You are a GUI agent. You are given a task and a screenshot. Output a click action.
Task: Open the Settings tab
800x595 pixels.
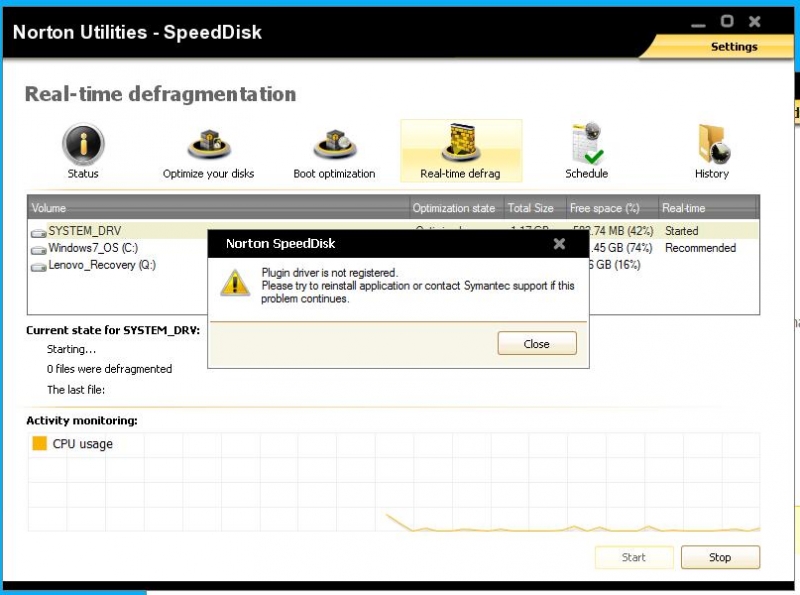pos(733,46)
